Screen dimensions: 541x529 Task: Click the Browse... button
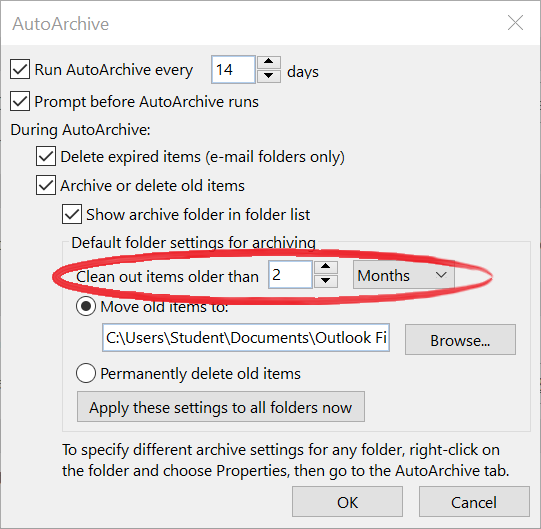click(x=460, y=340)
